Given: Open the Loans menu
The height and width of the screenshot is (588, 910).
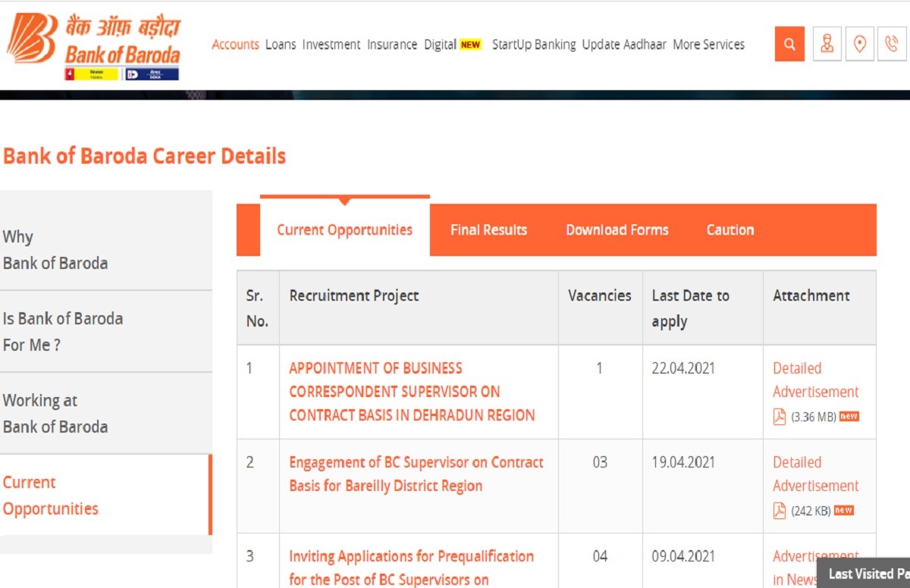Looking at the screenshot, I should [x=281, y=45].
